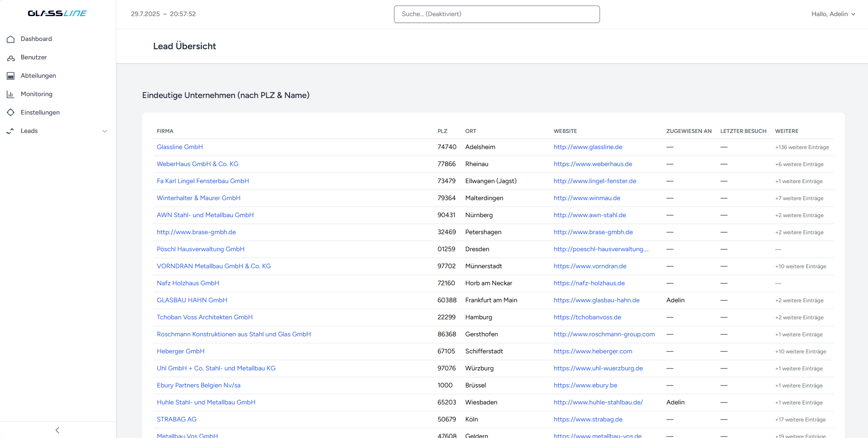Open the Hallo, Adelin user dropdown
868x438 pixels.
click(833, 14)
